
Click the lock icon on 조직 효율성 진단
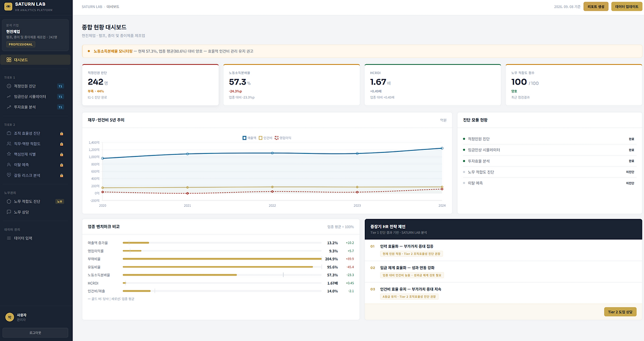click(62, 133)
